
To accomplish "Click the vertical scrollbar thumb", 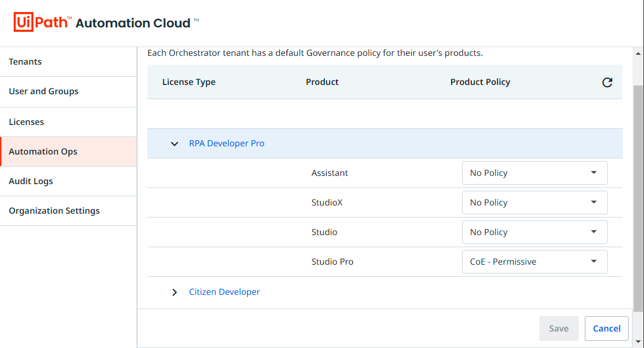I will pos(638,199).
